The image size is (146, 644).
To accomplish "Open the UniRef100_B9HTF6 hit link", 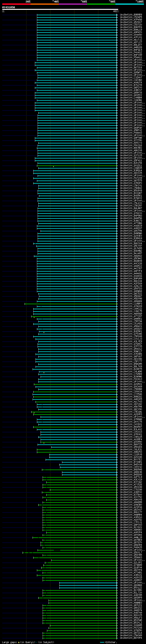I will point(131,27).
